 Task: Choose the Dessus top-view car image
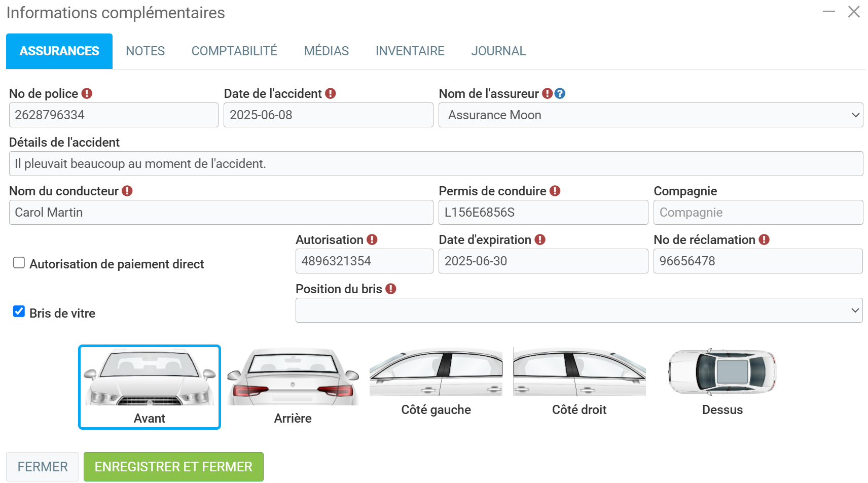(x=722, y=382)
